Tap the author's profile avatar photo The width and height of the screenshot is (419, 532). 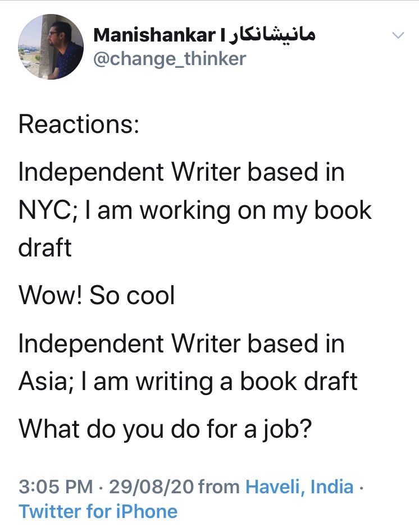[51, 47]
